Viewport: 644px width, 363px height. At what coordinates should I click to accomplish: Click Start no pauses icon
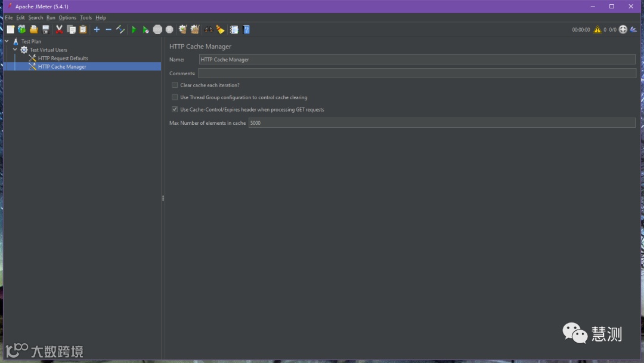145,29
